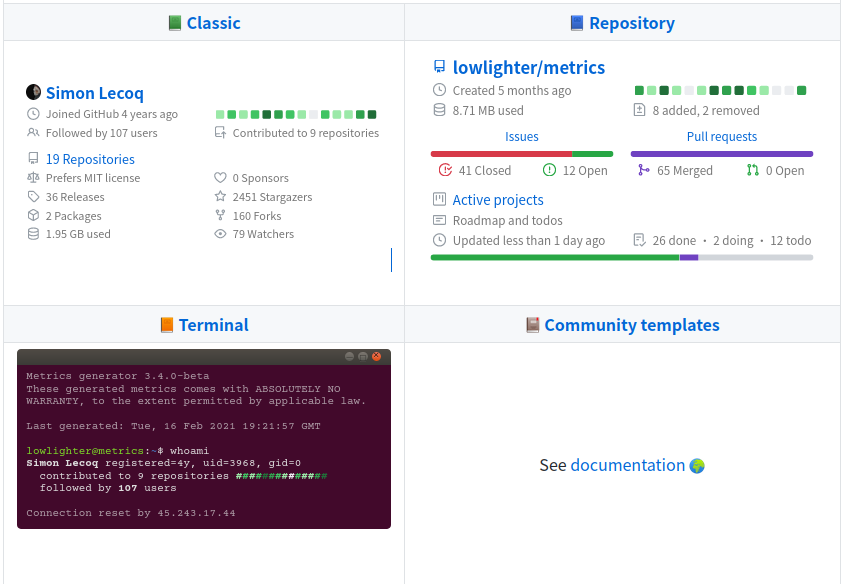841x584 pixels.
Task: Click the clock icon beside Created 5 months ago
Action: click(439, 90)
